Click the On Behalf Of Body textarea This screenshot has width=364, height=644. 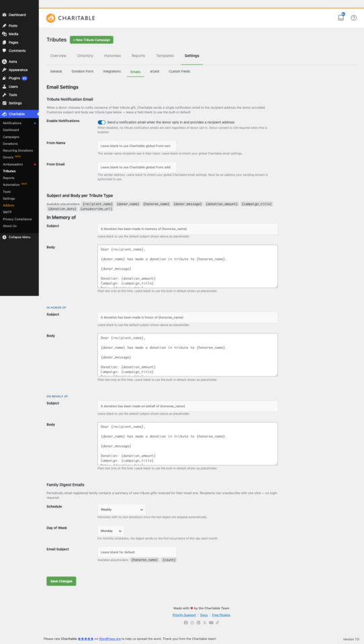[x=187, y=443]
